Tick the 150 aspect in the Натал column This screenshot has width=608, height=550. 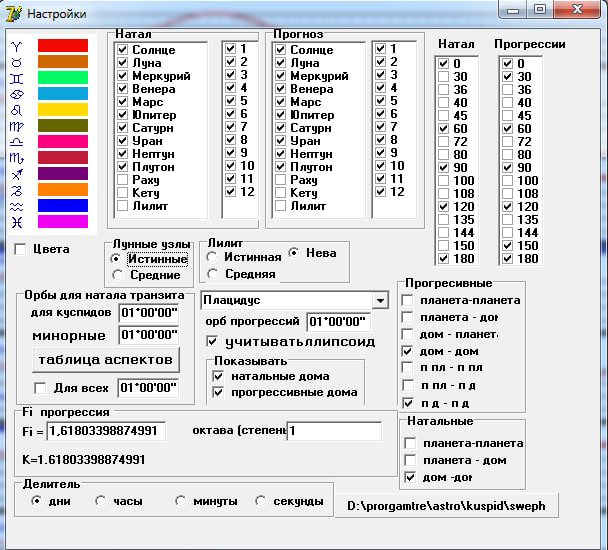[x=444, y=246]
